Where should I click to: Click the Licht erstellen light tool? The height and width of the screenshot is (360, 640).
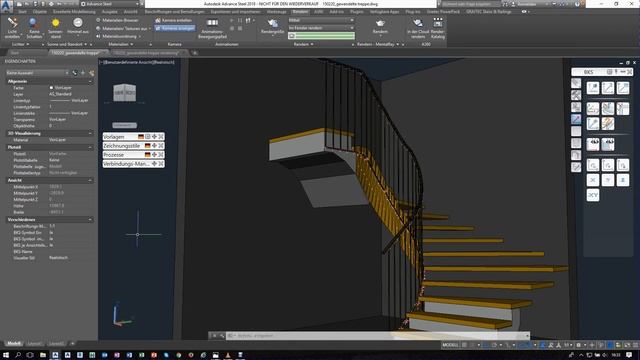point(12,28)
